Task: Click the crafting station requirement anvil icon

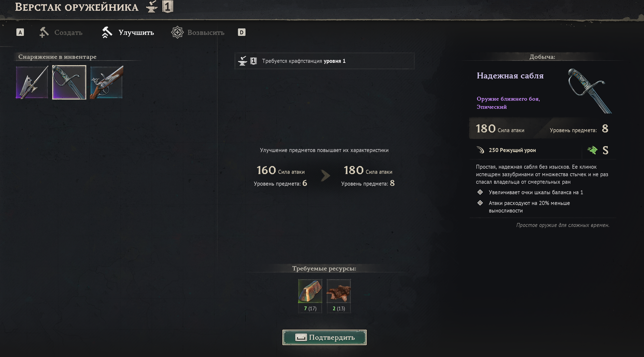Action: point(243,61)
